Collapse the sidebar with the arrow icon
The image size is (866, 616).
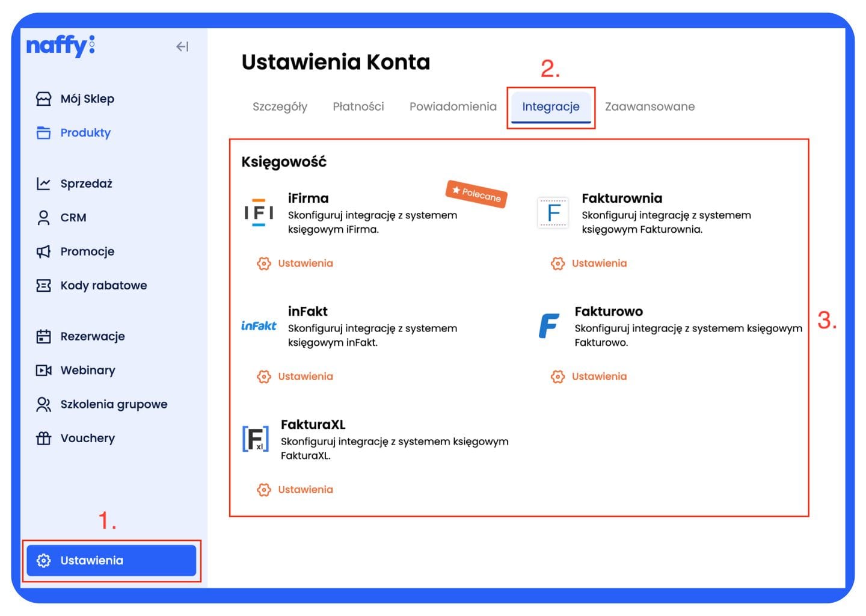pos(182,46)
